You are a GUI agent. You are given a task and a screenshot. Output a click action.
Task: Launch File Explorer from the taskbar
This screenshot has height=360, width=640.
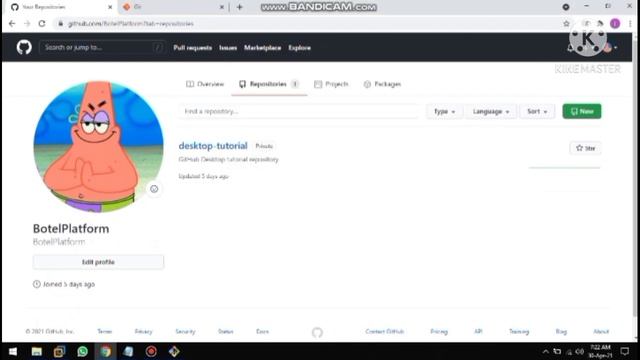pyautogui.click(x=37, y=351)
